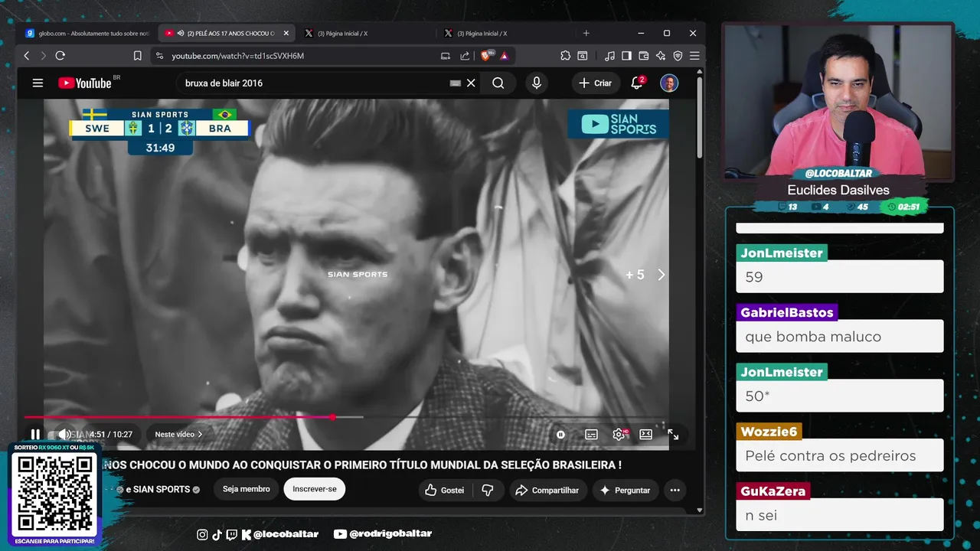This screenshot has height=551, width=980.
Task: Open the 'Perguntar' assistant button
Action: tap(625, 490)
